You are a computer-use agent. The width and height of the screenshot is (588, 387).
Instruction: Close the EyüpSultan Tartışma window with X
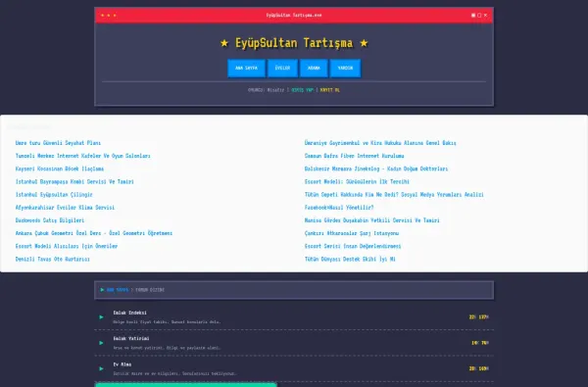coord(485,16)
